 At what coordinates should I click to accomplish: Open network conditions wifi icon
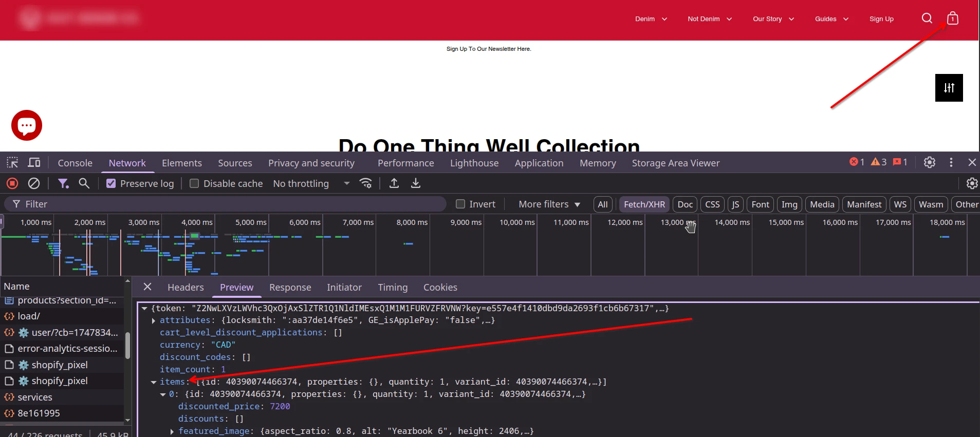point(366,183)
